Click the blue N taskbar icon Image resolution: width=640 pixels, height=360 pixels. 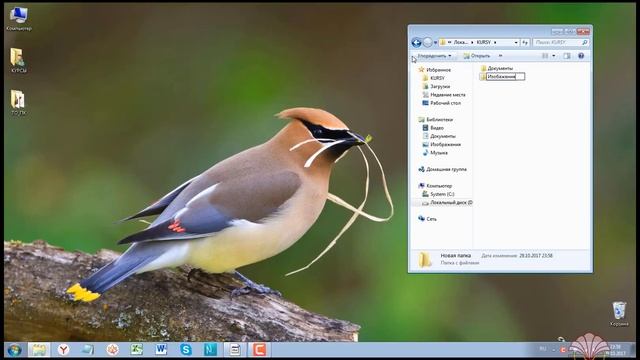(x=210, y=350)
